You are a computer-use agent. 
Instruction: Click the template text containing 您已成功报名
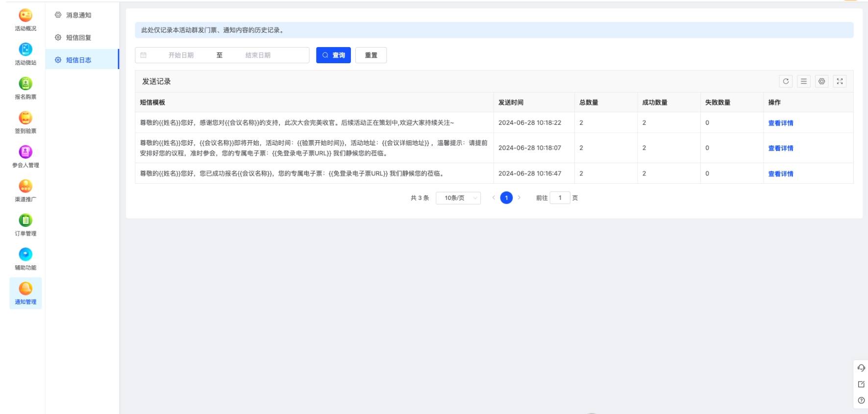pyautogui.click(x=292, y=173)
